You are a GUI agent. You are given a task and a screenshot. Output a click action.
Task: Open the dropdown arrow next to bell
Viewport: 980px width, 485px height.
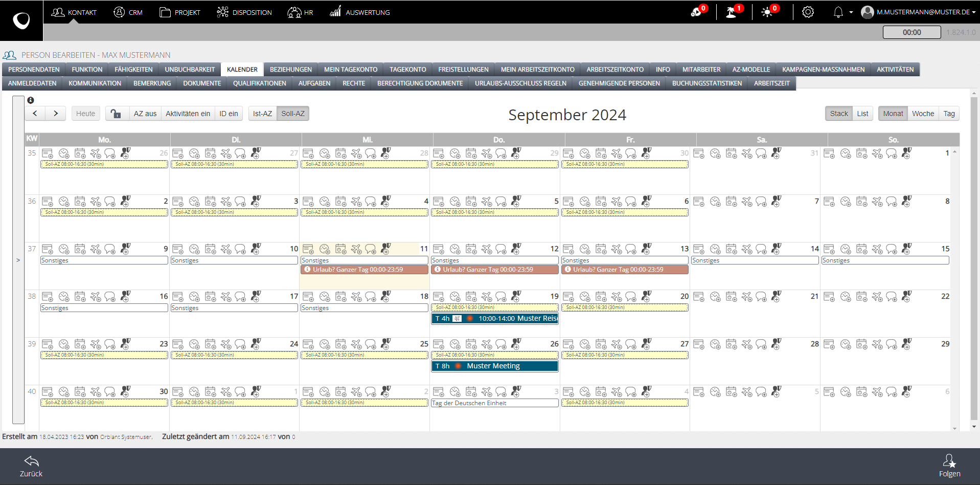point(851,12)
